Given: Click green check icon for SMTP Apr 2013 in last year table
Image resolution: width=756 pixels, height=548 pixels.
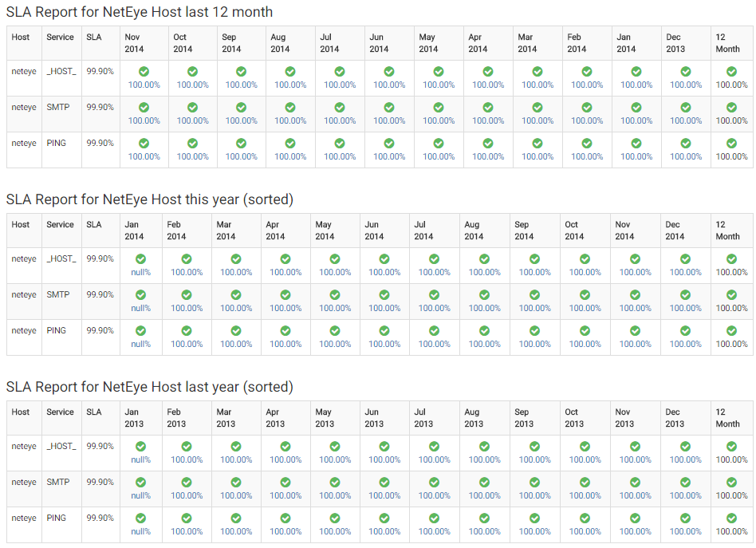Looking at the screenshot, I should pyautogui.click(x=285, y=482).
